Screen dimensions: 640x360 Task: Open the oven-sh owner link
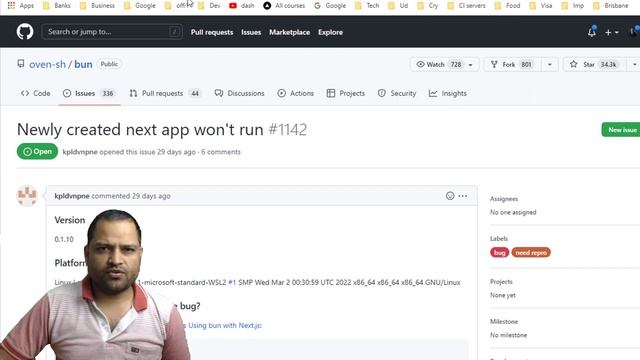point(47,64)
